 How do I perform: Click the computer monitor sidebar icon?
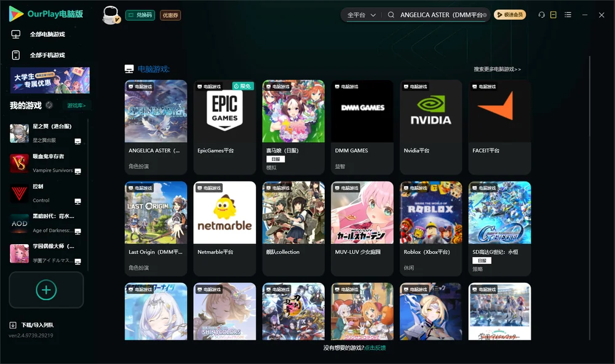pos(16,34)
